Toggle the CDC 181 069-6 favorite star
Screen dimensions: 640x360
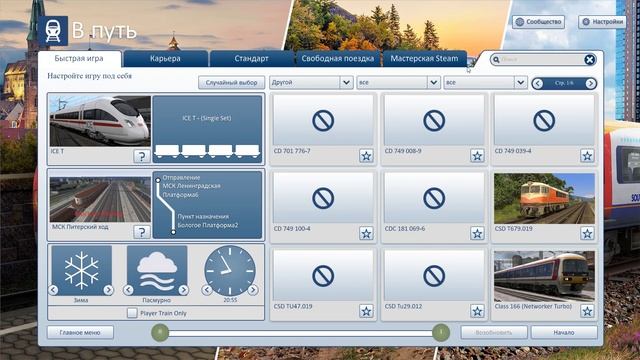click(477, 233)
